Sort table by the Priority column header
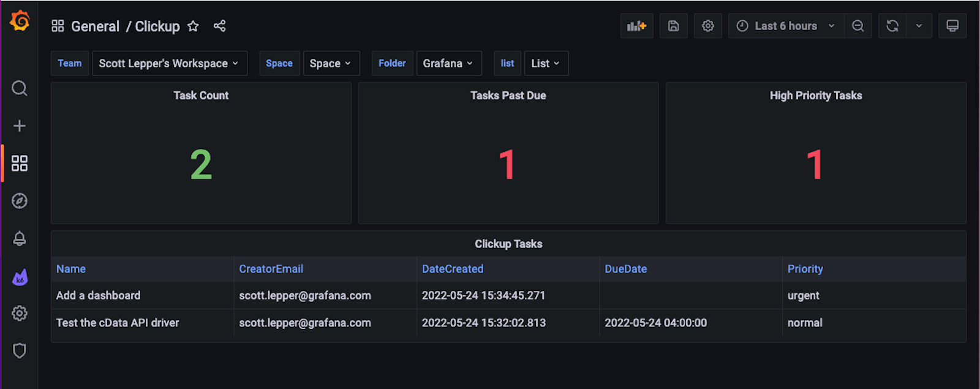The image size is (980, 389). click(x=805, y=269)
